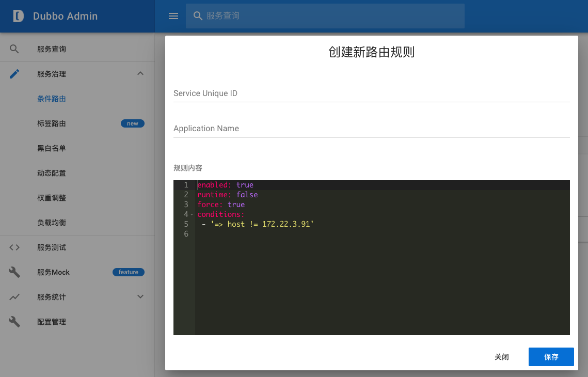This screenshot has height=377, width=588.
Task: Click the sidebar 服务查询 magnifier icon
Action: (14, 49)
